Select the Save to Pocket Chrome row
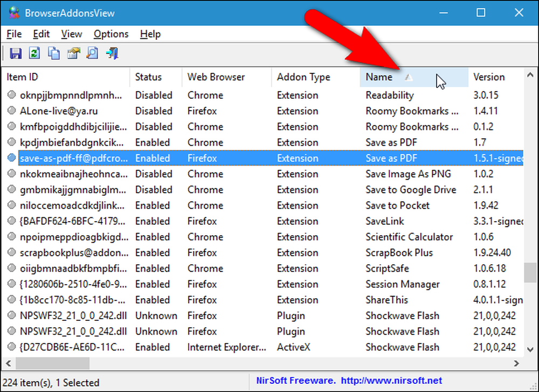Screen dimensions: 539x392 (265, 205)
